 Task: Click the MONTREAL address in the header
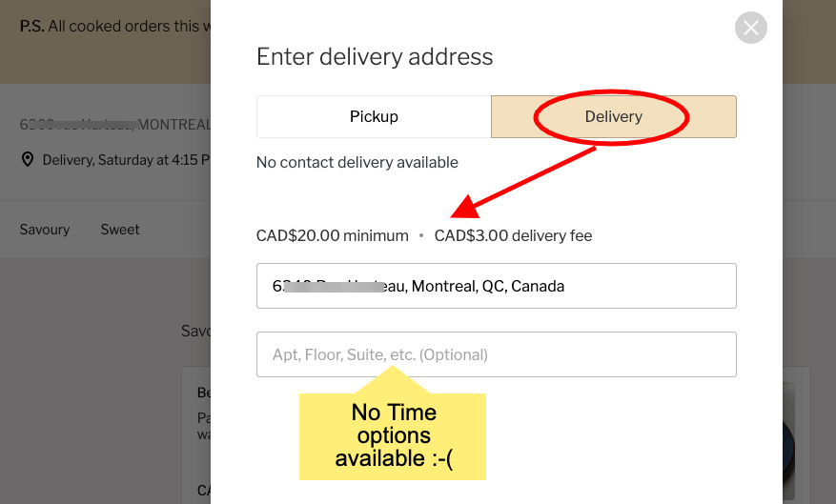click(114, 125)
